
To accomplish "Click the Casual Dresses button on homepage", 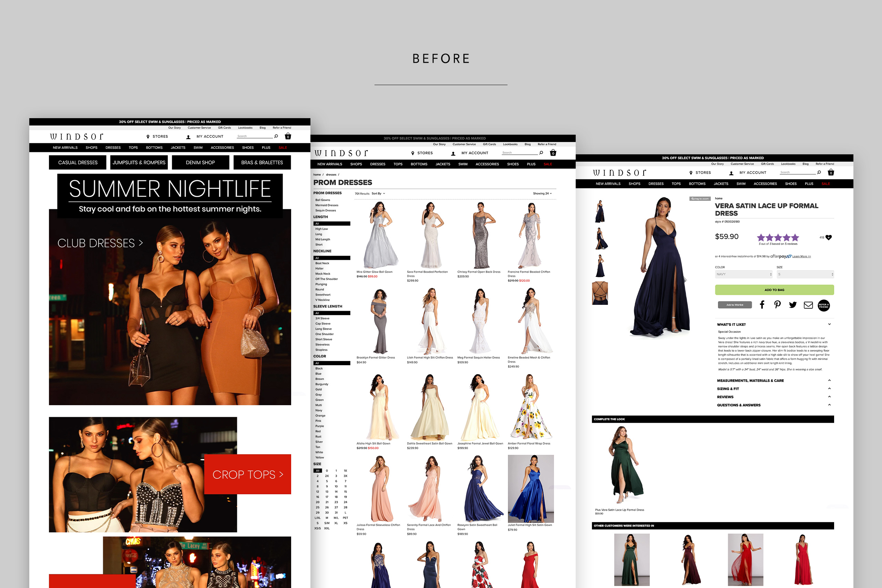I will click(x=78, y=163).
